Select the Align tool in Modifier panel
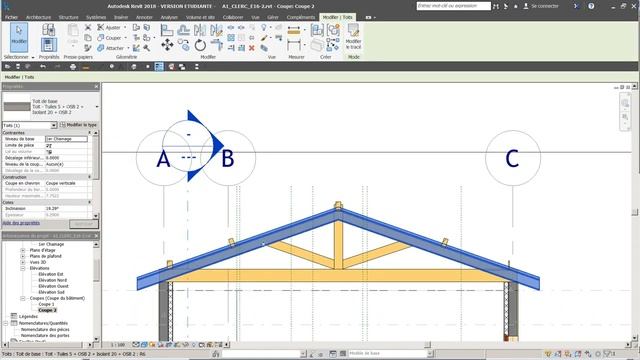The image size is (640, 360). click(167, 29)
